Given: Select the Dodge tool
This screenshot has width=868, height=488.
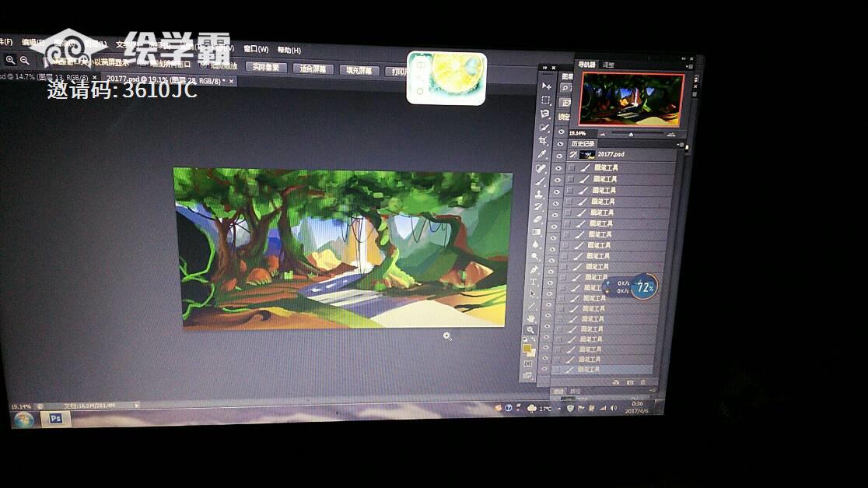Looking at the screenshot, I should click(535, 257).
